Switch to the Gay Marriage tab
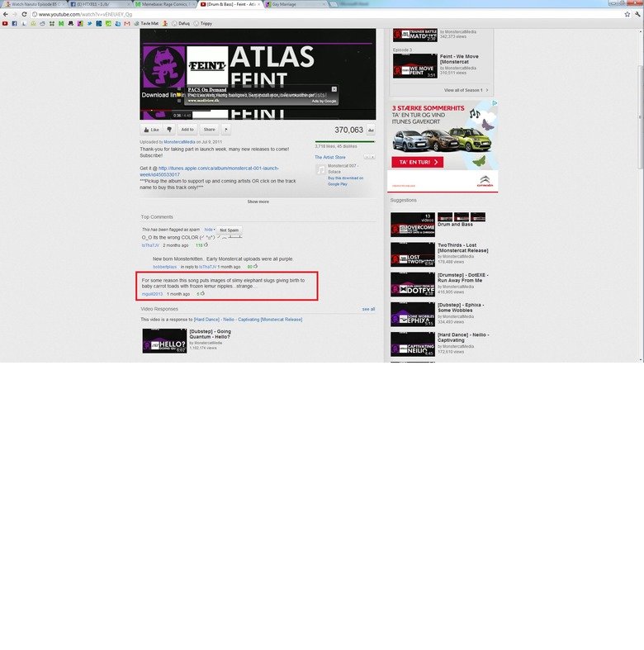The image size is (644, 650). (289, 4)
